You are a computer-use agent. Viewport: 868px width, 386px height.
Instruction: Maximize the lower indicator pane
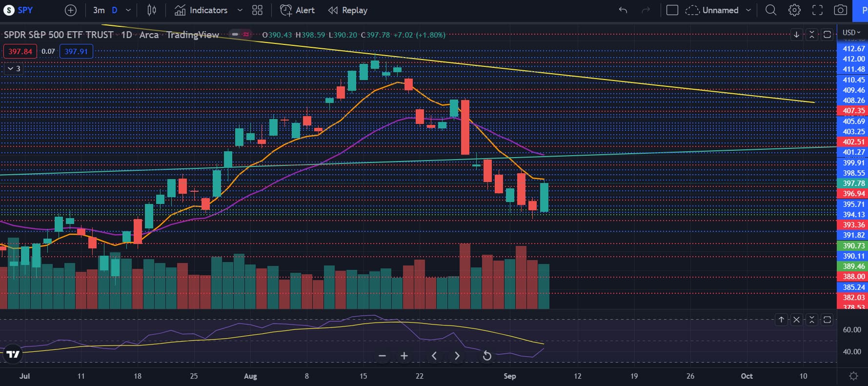[x=827, y=320]
